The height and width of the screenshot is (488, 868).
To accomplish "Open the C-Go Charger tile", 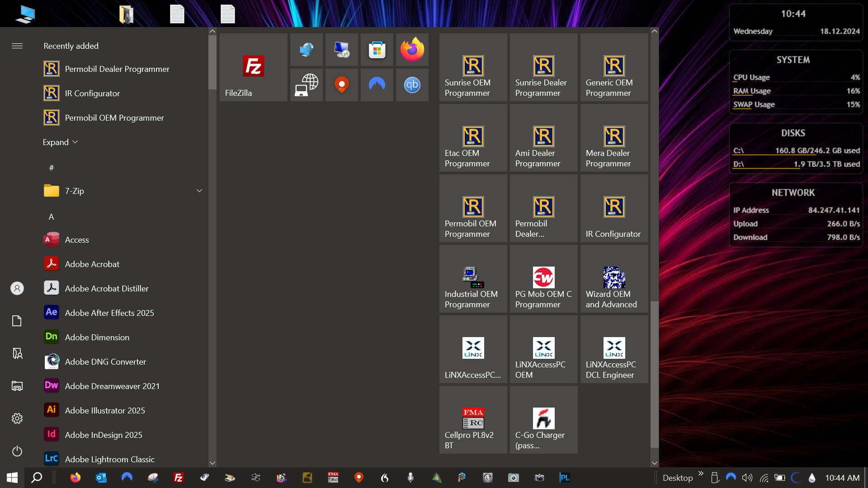I will [543, 420].
